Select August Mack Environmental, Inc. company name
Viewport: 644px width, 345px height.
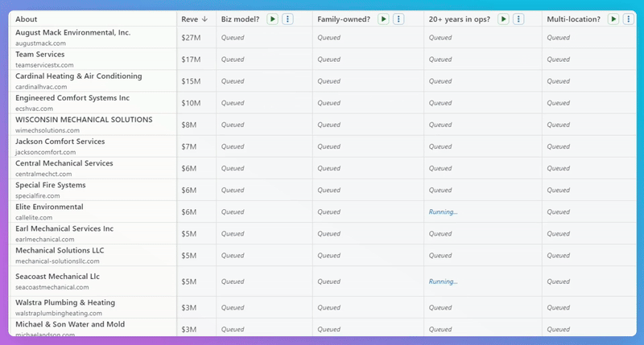click(x=72, y=32)
